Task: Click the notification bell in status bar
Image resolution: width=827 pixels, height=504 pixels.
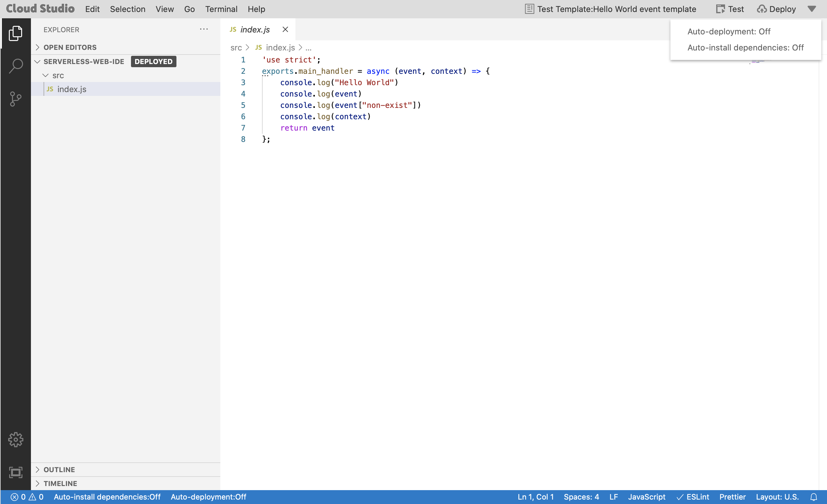Action: (813, 497)
